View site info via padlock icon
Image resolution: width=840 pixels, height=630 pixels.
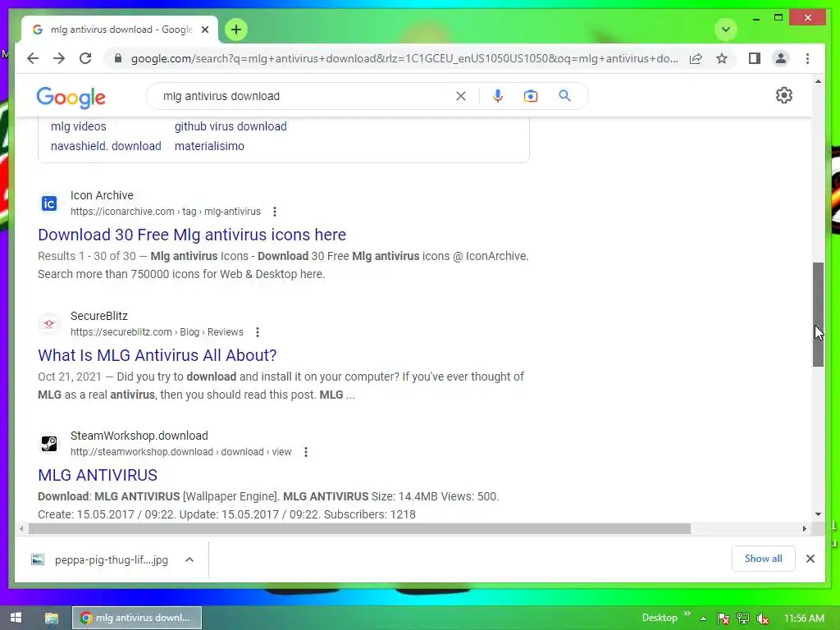(118, 58)
